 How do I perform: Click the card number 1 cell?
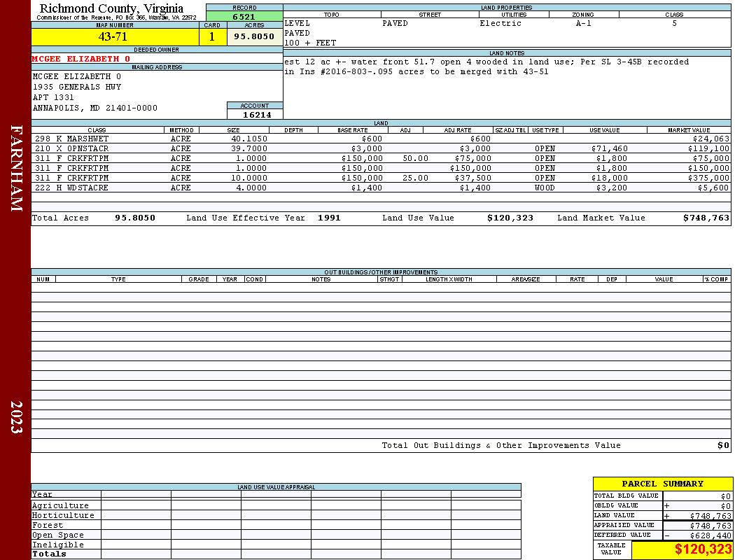coord(212,36)
